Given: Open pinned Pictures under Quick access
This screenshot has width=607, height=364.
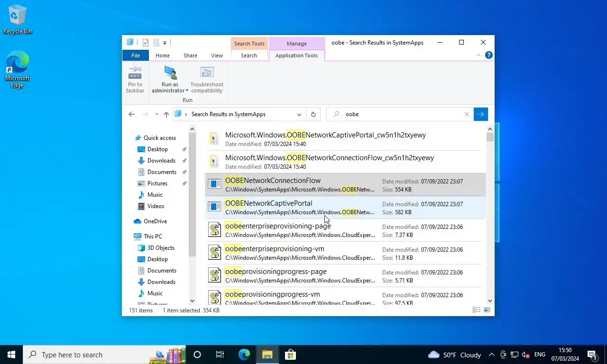Looking at the screenshot, I should (157, 183).
